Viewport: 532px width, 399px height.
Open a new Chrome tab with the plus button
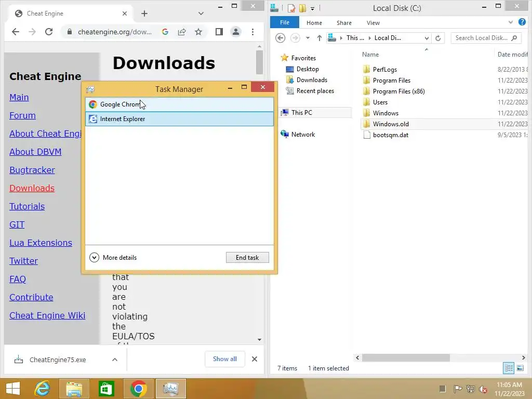point(144,14)
